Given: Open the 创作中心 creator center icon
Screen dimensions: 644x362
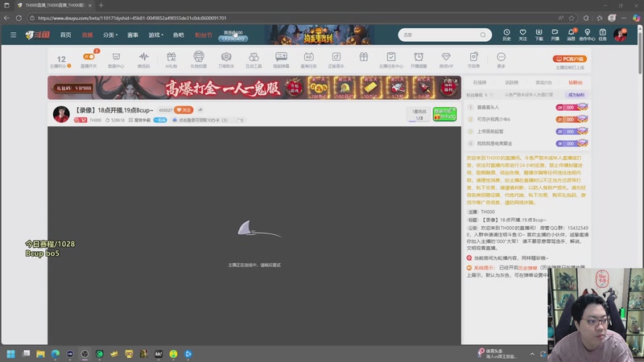Looking at the screenshot, I should click(587, 35).
